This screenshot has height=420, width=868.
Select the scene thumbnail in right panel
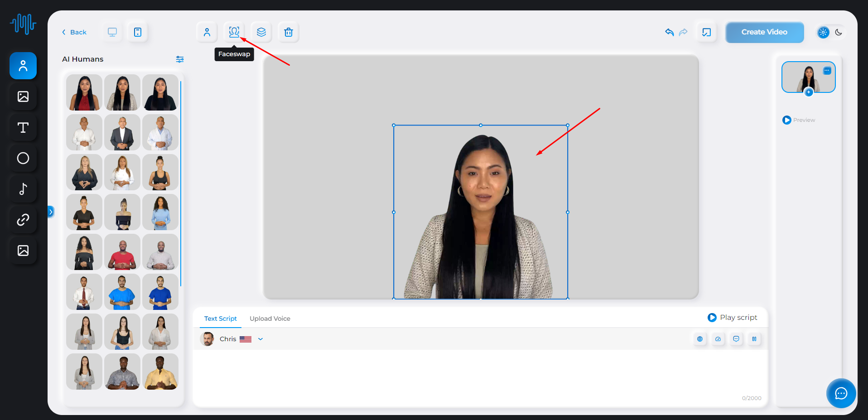click(809, 77)
